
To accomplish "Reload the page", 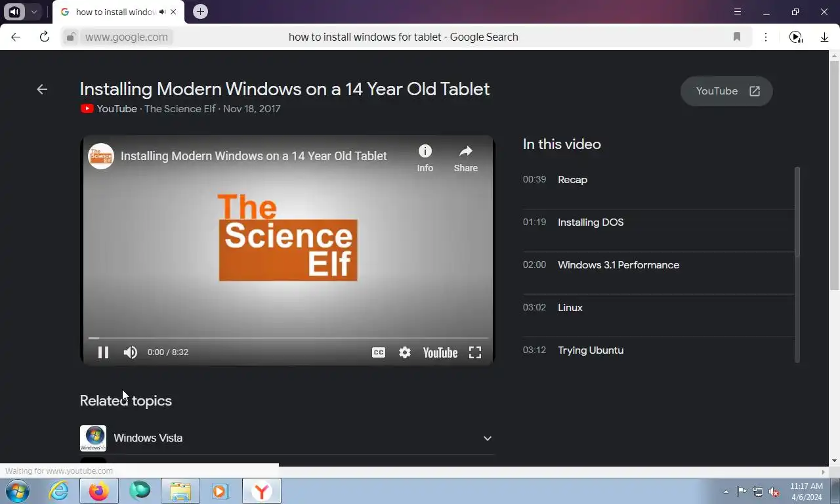I will click(x=45, y=37).
